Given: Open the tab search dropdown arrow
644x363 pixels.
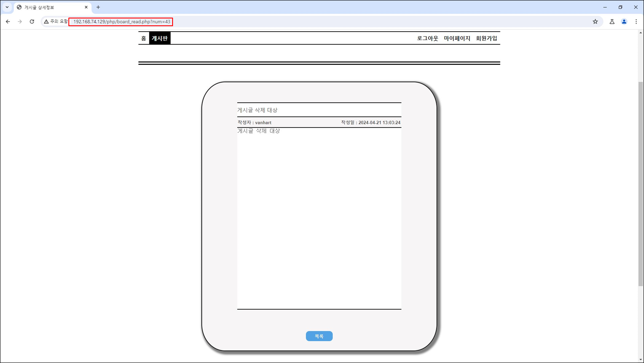Looking at the screenshot, I should click(x=7, y=7).
